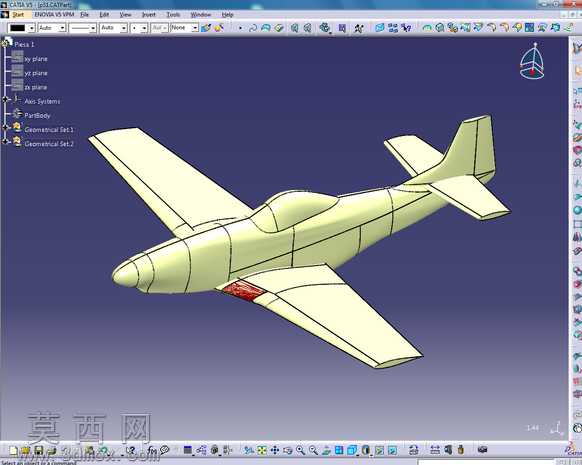Click the Zoom In icon
The height and width of the screenshot is (465, 582).
(300, 451)
